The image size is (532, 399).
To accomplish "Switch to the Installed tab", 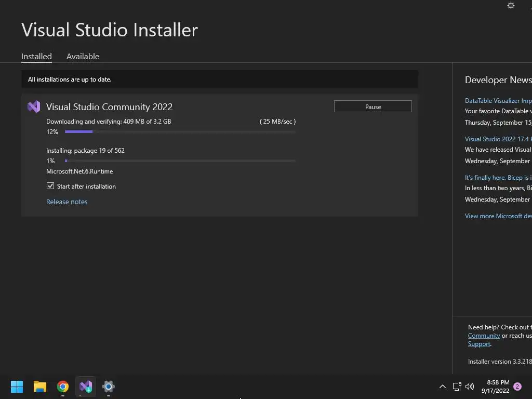I will pyautogui.click(x=36, y=56).
